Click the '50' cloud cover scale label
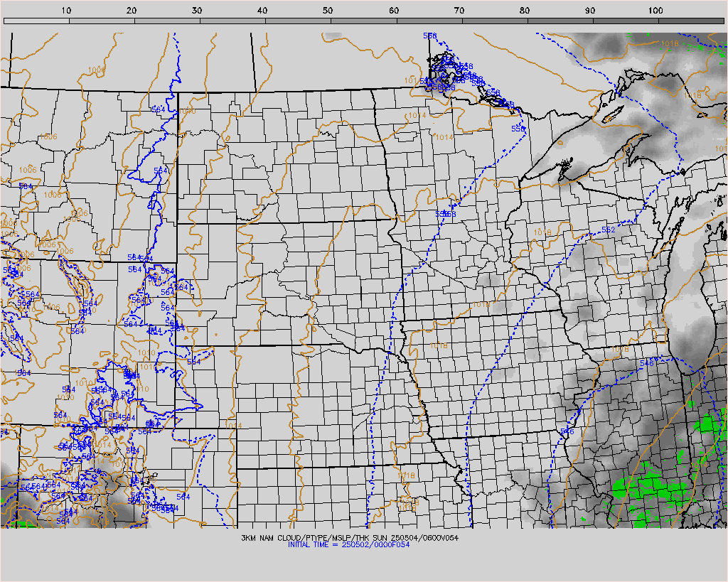This screenshot has width=728, height=582. click(328, 10)
